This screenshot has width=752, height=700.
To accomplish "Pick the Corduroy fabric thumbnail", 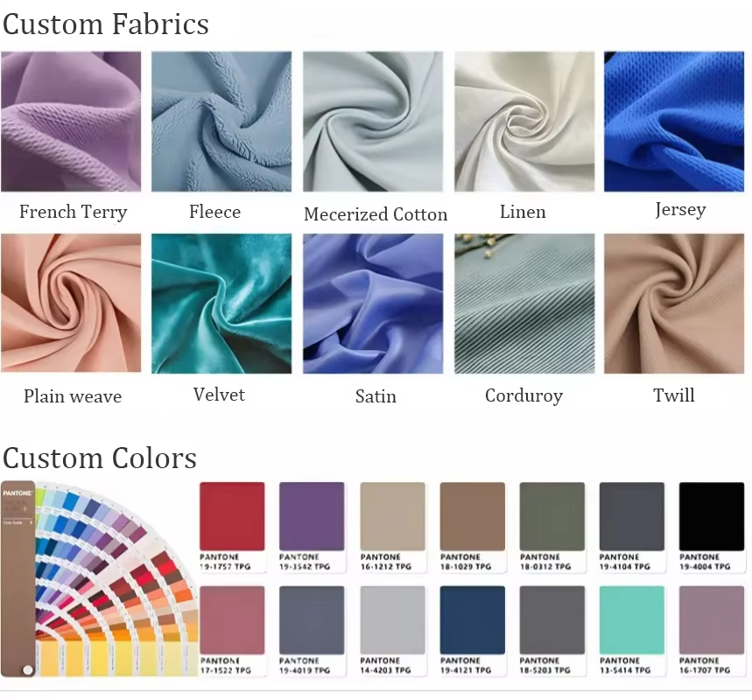I will pos(524,304).
